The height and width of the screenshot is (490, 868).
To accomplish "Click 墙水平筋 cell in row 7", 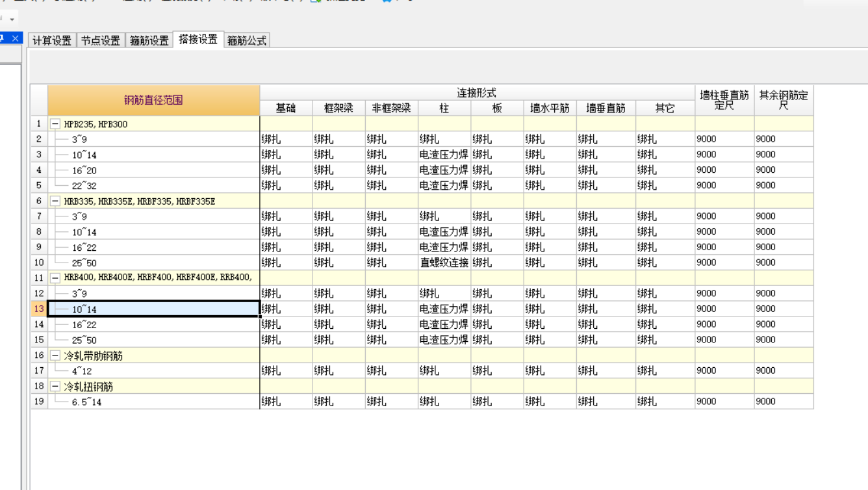I will click(550, 216).
